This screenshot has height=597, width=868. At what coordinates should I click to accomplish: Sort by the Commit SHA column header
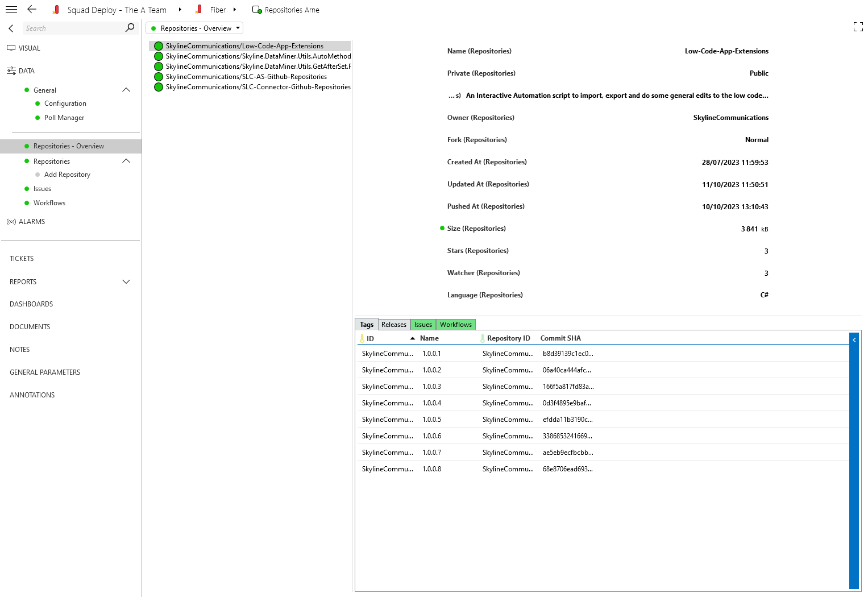[560, 338]
